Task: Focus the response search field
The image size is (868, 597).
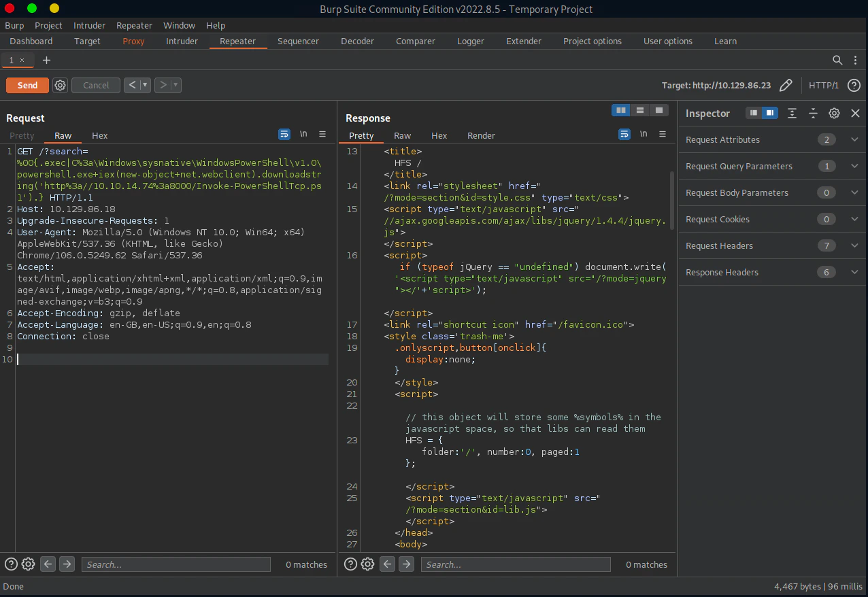Action: click(x=516, y=564)
